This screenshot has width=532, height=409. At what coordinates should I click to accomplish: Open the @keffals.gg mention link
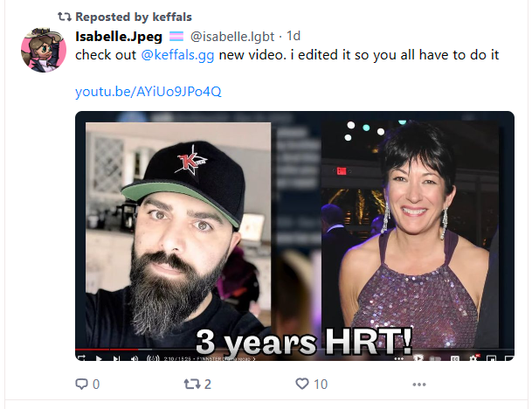(177, 55)
